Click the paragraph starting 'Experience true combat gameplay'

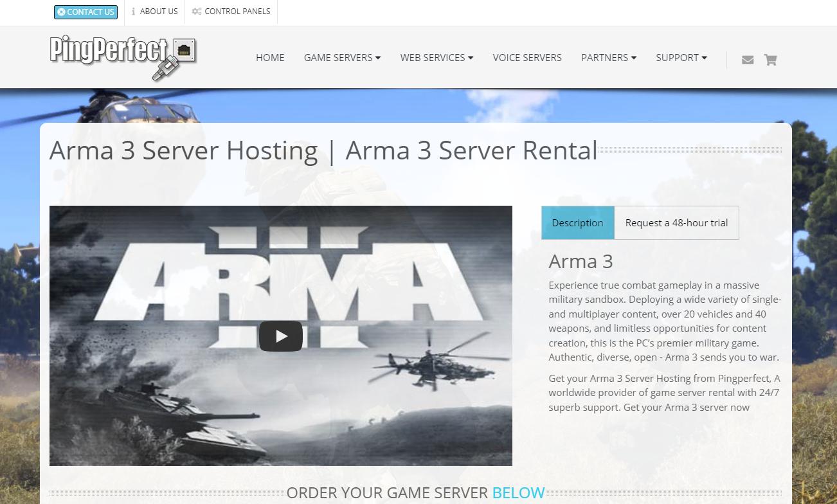(665, 321)
